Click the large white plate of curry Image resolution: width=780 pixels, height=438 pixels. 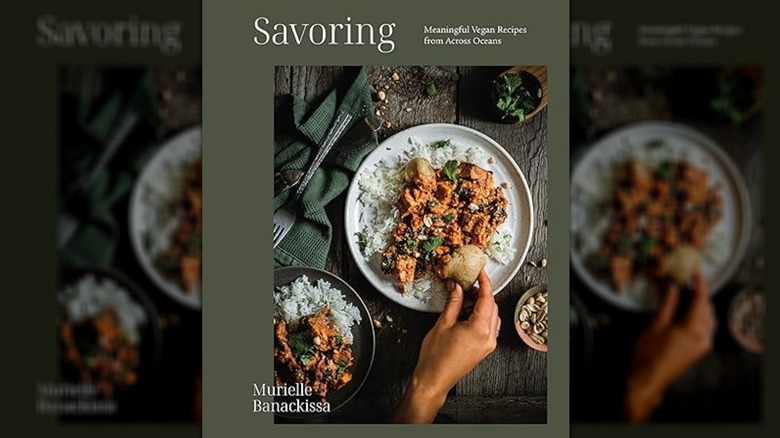click(439, 218)
